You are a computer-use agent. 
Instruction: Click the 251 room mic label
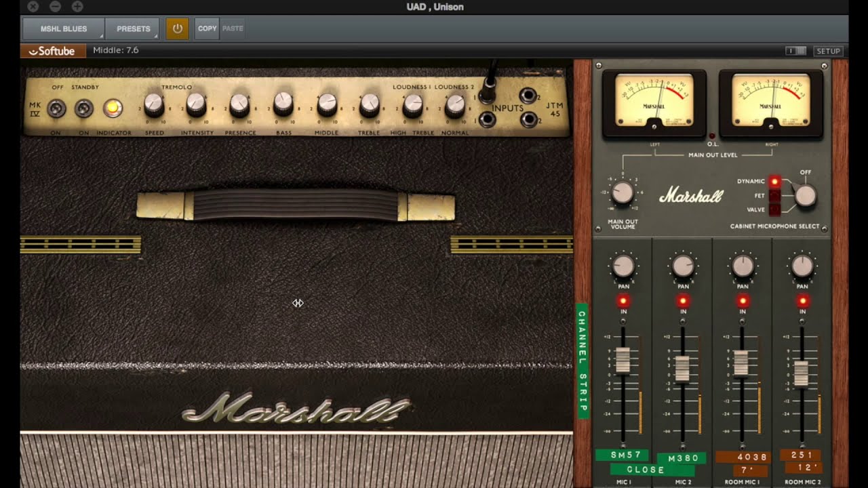[x=800, y=455]
